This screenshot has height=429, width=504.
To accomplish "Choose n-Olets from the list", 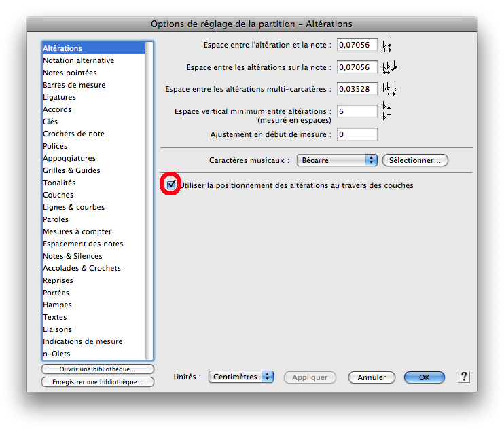I will tap(56, 354).
